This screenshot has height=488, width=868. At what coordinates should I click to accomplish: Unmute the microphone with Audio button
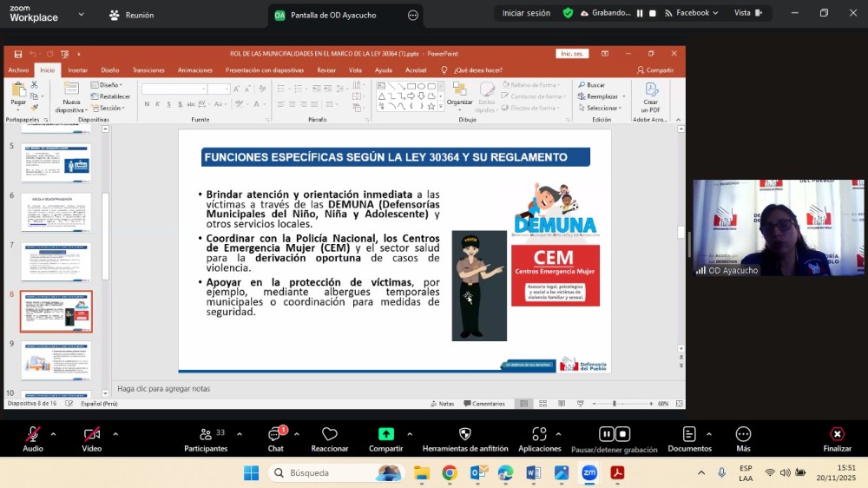tap(33, 435)
